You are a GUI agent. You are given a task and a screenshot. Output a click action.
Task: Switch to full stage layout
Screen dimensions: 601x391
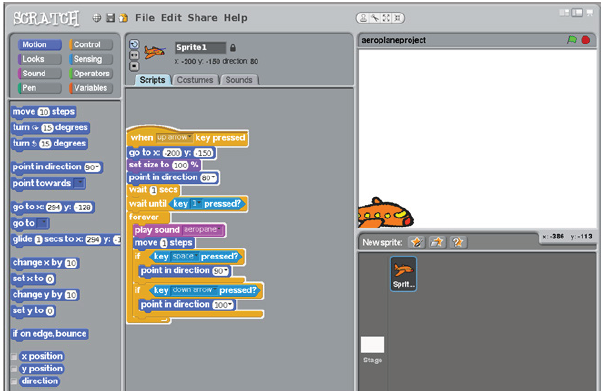point(577,13)
